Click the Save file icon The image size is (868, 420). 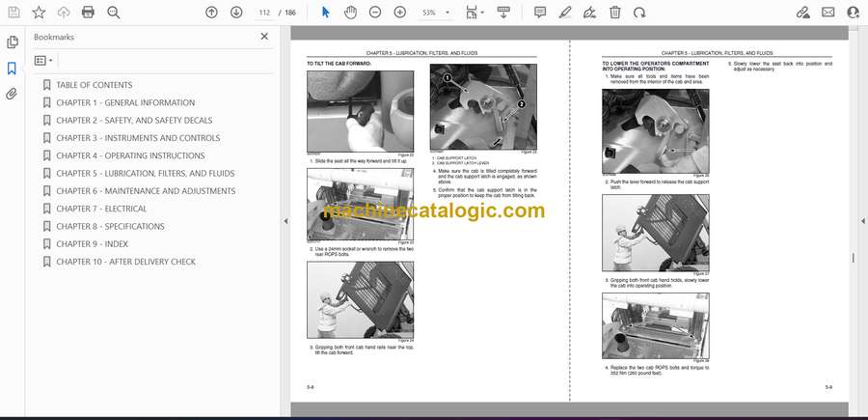[x=14, y=13]
